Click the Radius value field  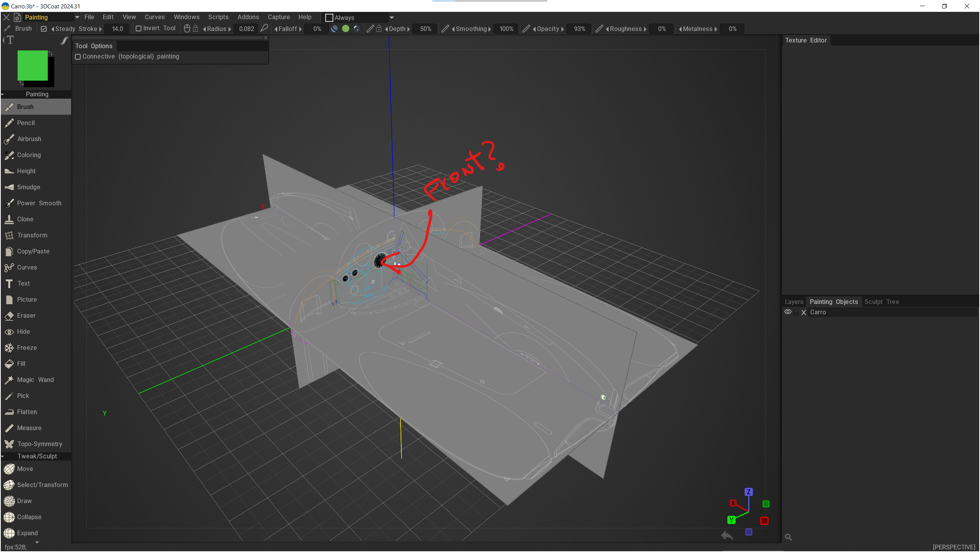247,29
